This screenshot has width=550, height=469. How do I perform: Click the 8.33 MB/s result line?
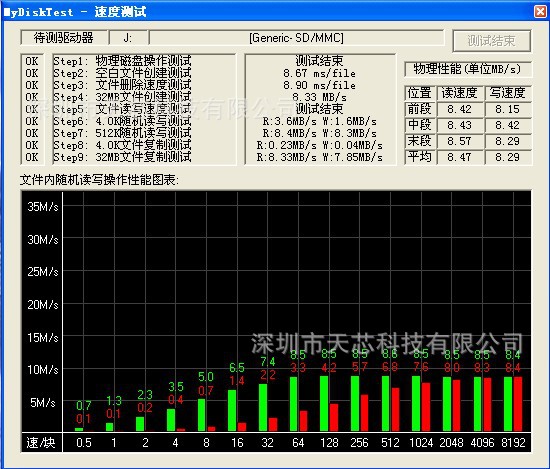(x=320, y=97)
